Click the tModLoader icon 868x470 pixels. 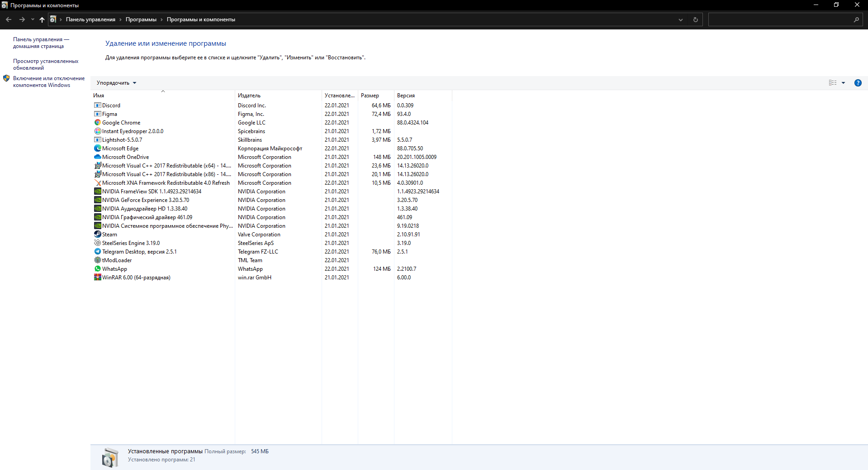pyautogui.click(x=97, y=260)
